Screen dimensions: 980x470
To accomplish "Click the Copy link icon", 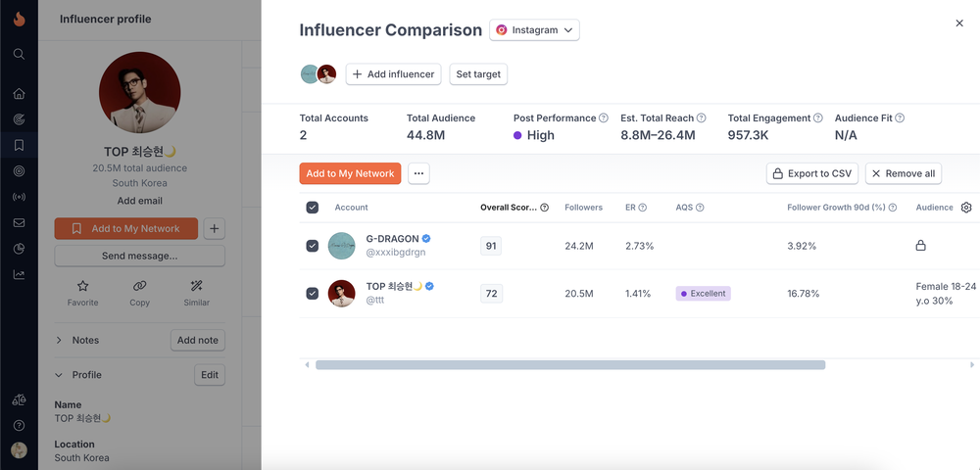I will pyautogui.click(x=139, y=286).
